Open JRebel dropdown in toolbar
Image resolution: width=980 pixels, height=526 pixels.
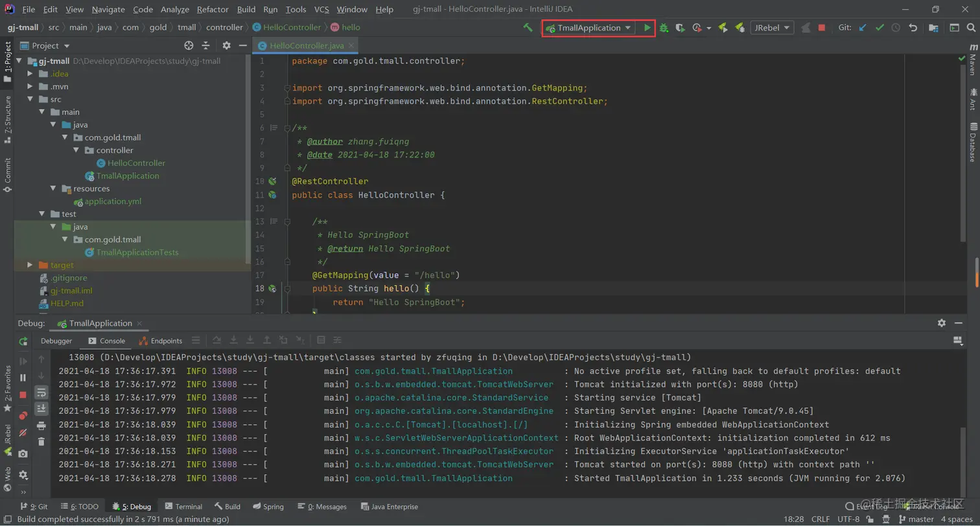[772, 28]
